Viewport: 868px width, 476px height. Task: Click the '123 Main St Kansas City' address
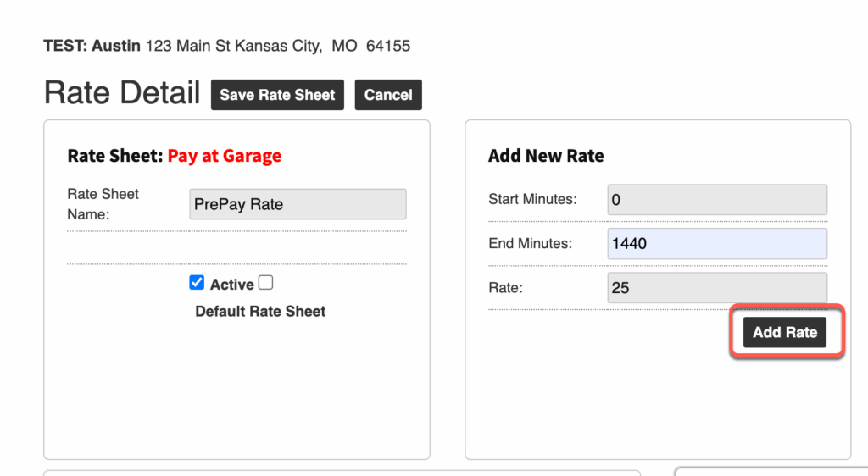click(x=233, y=46)
